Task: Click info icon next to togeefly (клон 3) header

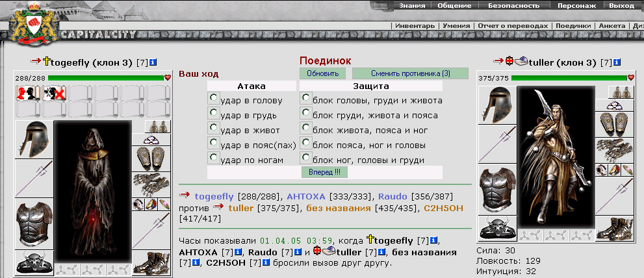Action: [x=153, y=62]
